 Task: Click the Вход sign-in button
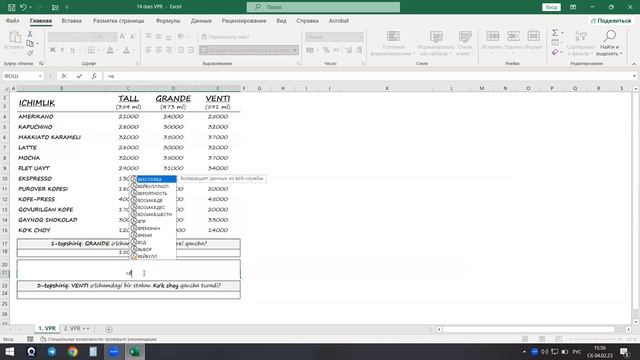[x=551, y=7]
